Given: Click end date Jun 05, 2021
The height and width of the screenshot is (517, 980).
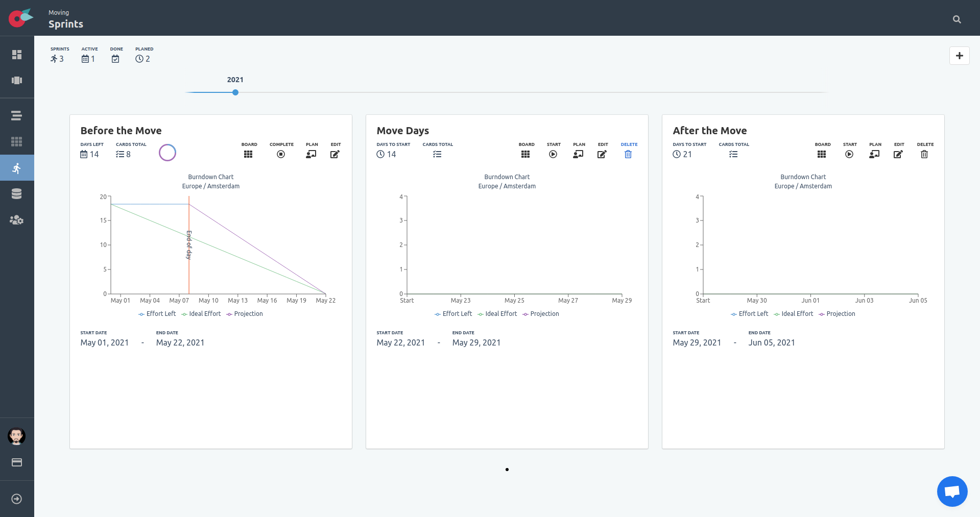Looking at the screenshot, I should (x=772, y=342).
